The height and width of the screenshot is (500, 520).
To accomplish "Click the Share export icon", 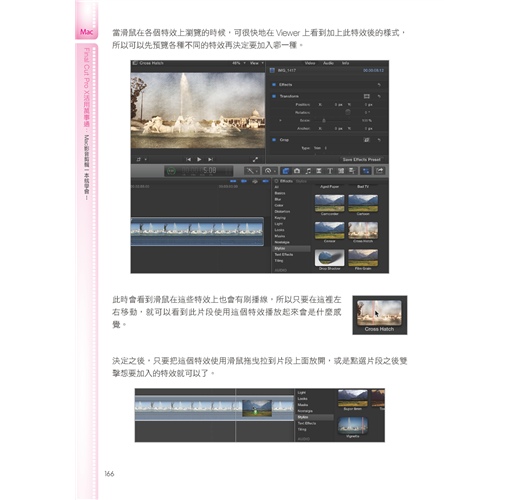I will (x=380, y=171).
